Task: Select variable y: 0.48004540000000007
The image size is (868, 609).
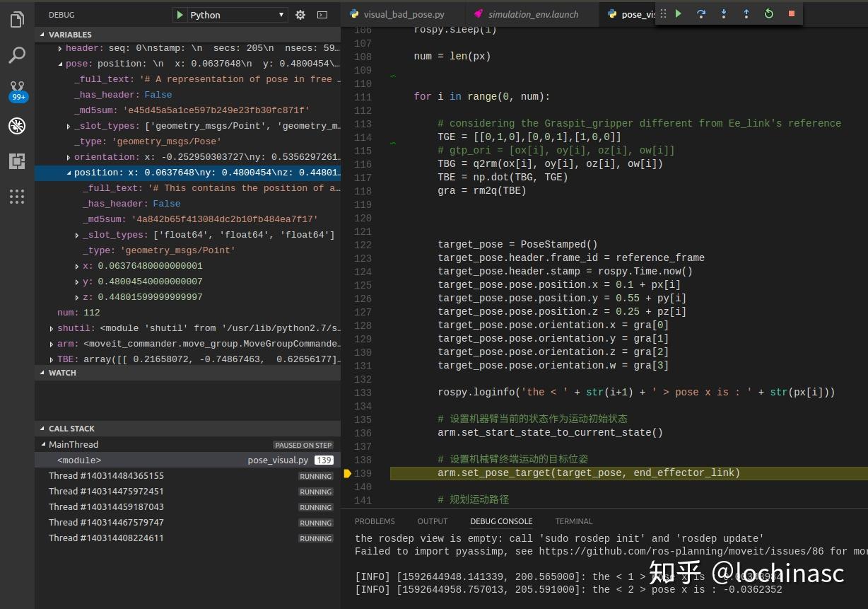Action: 187,282
